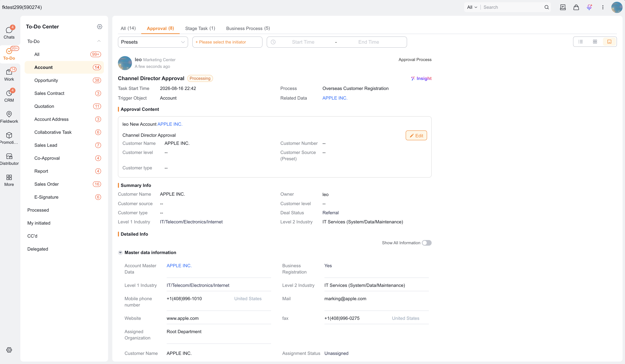
Task: Click the Edit button in Approval Content
Action: click(416, 136)
